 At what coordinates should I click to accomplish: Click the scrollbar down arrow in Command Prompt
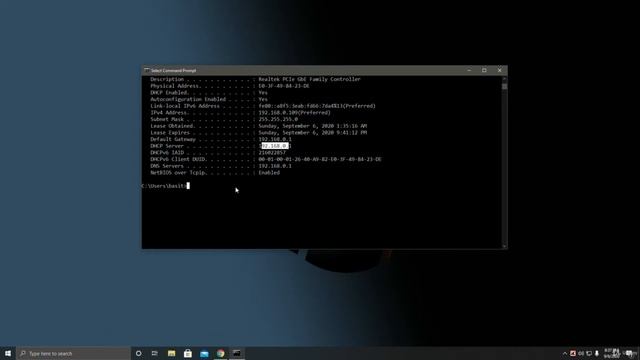504,246
